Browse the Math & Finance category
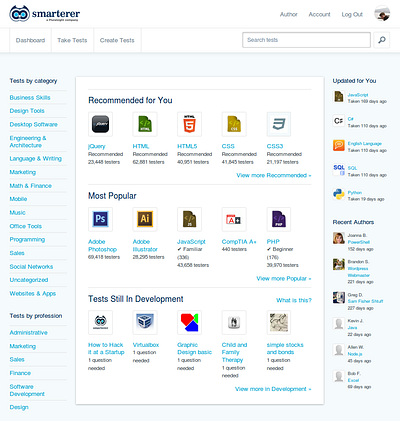Viewport: 400px width, 421px height. 31,186
